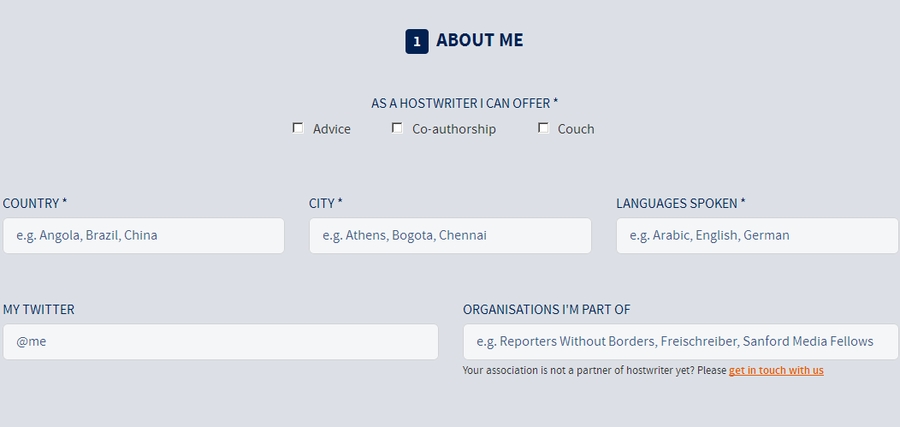Click the ABOUT ME heading

click(x=479, y=40)
